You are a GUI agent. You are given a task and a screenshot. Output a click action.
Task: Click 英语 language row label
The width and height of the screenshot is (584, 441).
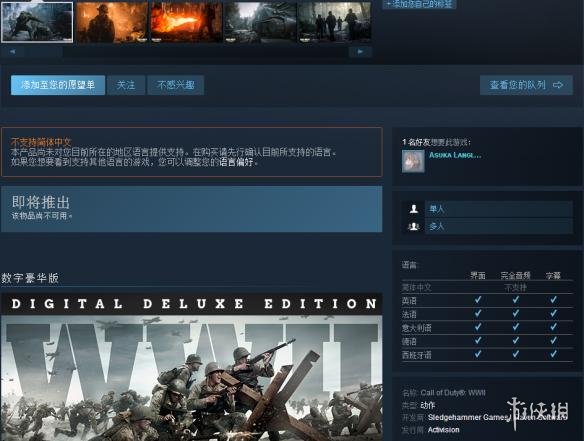click(409, 301)
